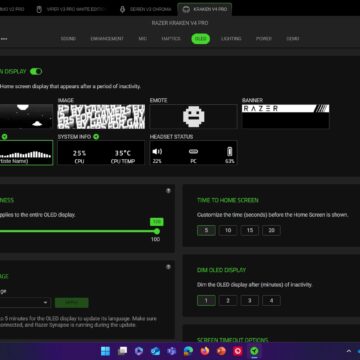Set time to home screen to 5
This screenshot has width=360, height=360.
tap(206, 230)
